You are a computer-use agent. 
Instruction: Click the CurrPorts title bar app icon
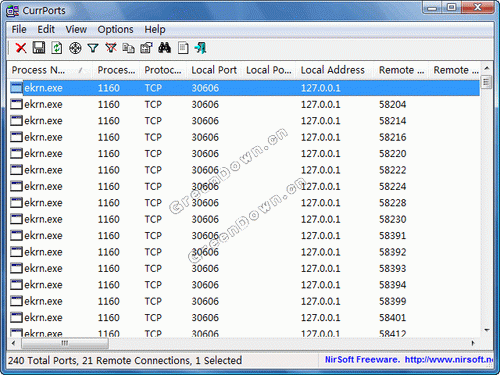(13, 11)
